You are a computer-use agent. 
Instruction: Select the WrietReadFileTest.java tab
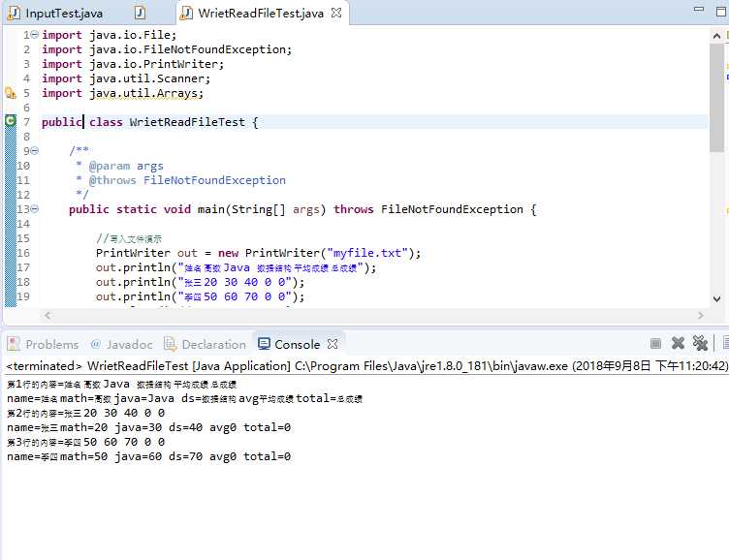pyautogui.click(x=261, y=13)
